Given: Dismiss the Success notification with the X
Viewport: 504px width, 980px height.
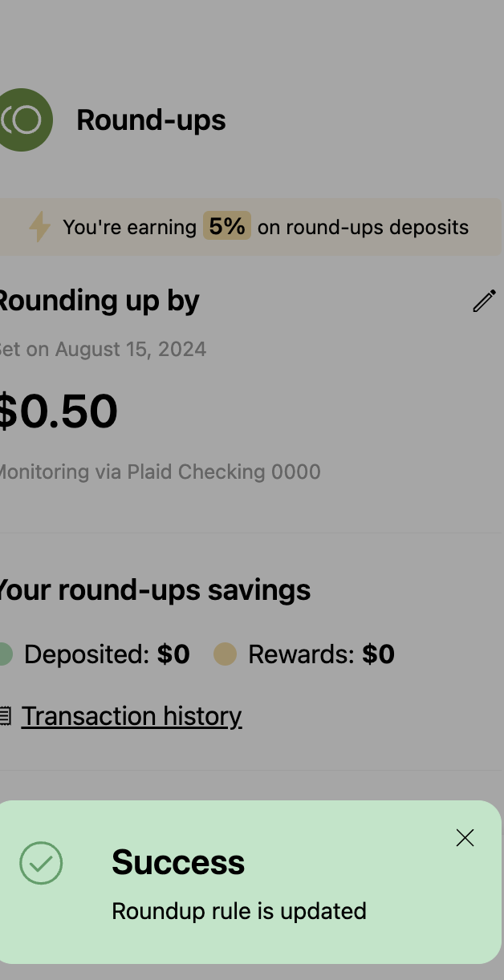Looking at the screenshot, I should (465, 838).
